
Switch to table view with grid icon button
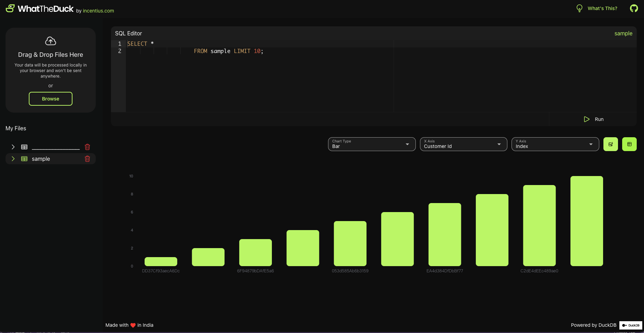click(629, 144)
